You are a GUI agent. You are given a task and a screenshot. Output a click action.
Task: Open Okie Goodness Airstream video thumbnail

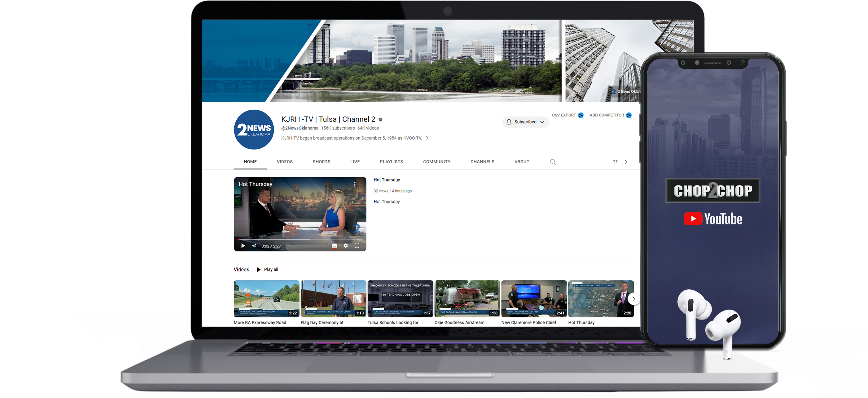click(467, 298)
